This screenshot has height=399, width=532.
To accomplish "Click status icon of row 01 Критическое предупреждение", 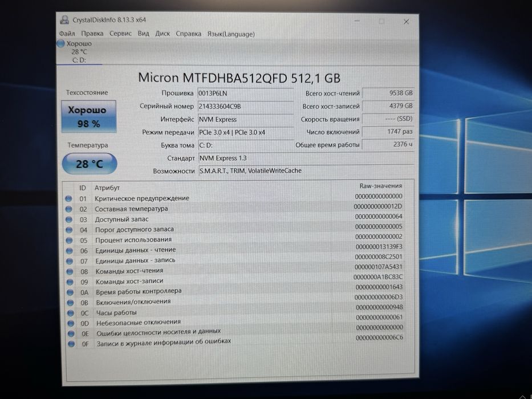I will tap(68, 198).
